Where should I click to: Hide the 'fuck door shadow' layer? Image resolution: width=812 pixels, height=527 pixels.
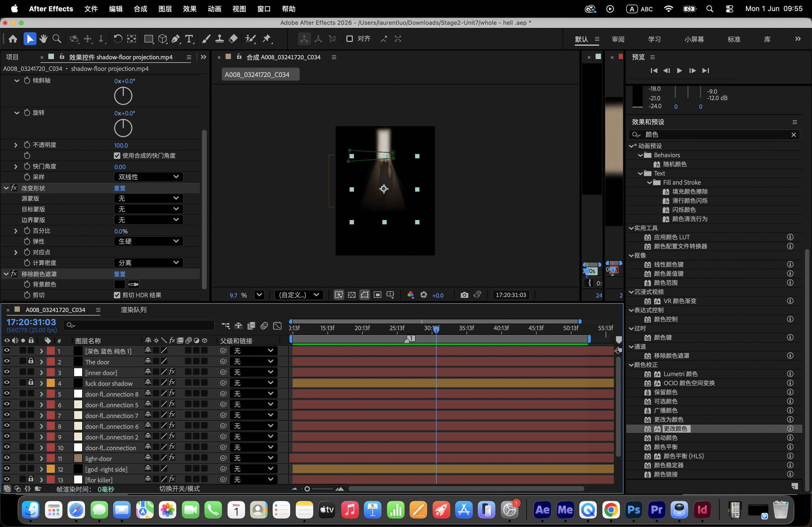coord(6,383)
